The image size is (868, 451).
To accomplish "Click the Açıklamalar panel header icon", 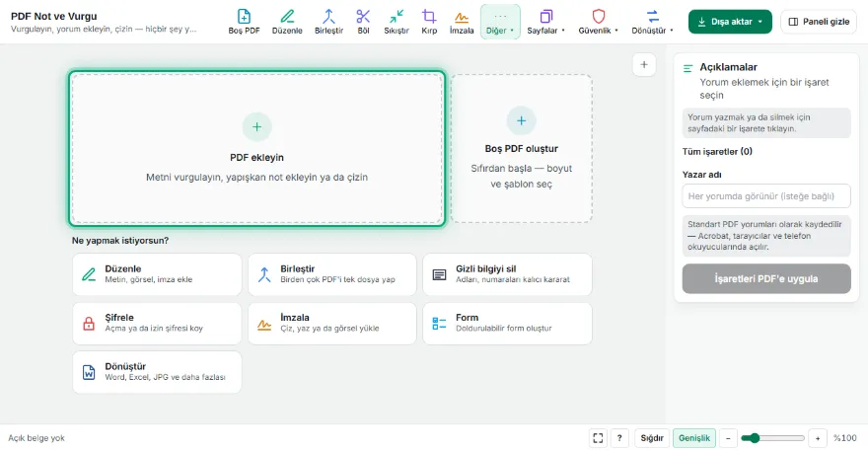I will click(x=688, y=69).
